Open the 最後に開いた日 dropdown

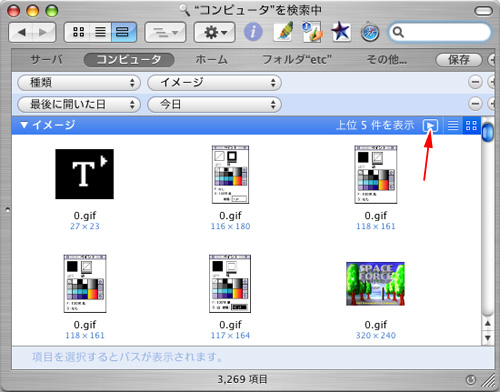click(x=79, y=104)
